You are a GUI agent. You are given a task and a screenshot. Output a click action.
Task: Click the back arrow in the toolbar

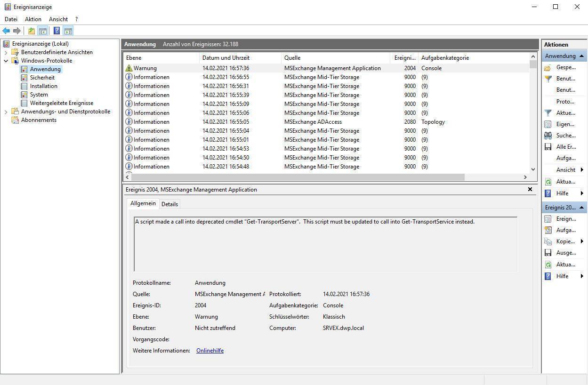tap(6, 31)
